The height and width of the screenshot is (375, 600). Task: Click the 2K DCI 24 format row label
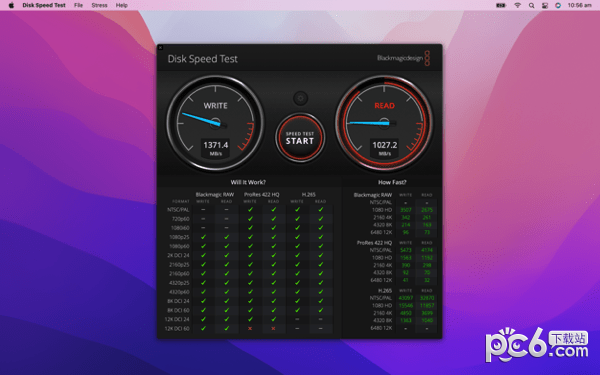tap(179, 255)
